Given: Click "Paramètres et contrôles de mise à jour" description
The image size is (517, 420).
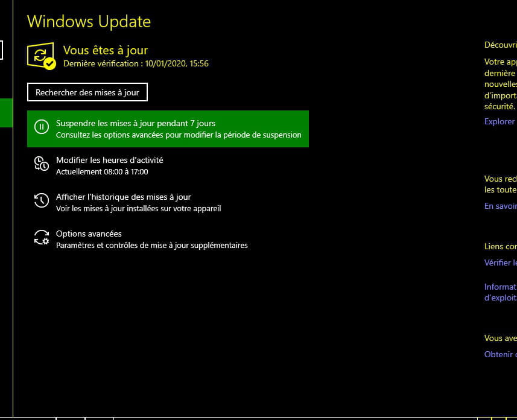Looking at the screenshot, I should click(x=151, y=246).
